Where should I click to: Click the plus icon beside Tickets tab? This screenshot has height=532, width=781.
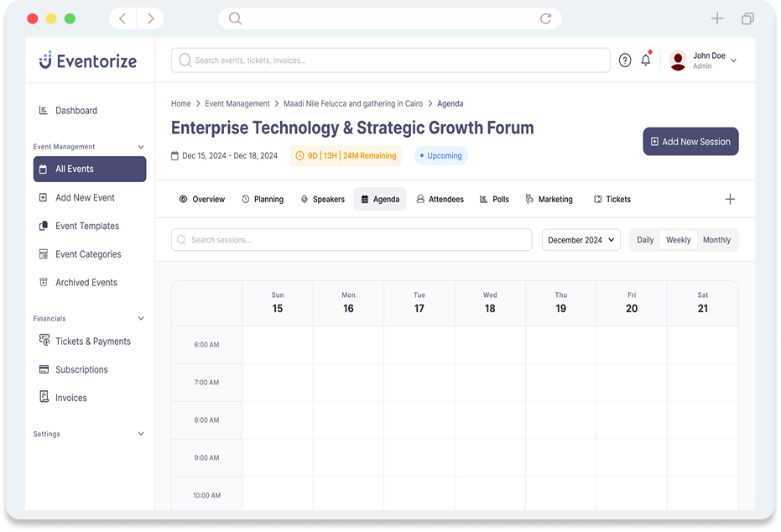[730, 199]
